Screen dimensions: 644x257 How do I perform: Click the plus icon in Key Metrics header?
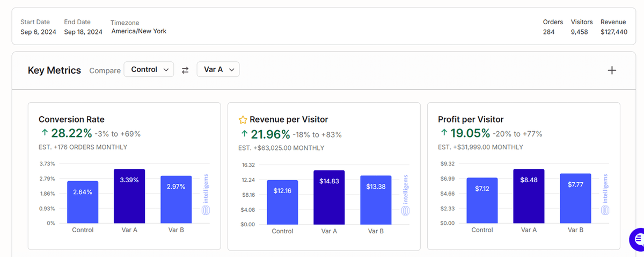611,70
